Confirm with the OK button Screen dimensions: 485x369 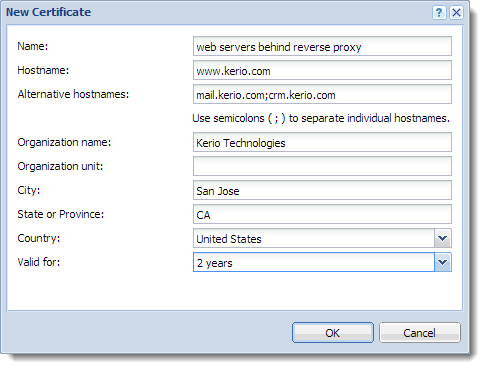click(x=333, y=333)
